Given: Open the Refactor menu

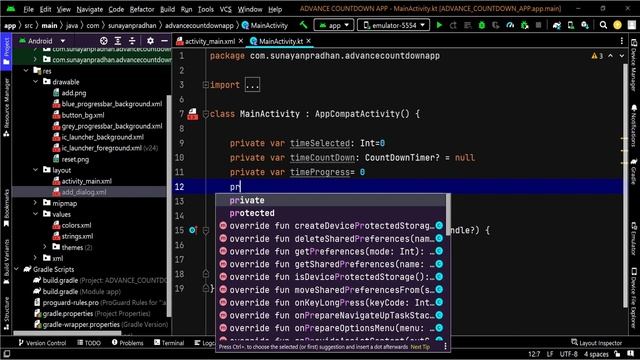Looking at the screenshot, I should point(142,9).
